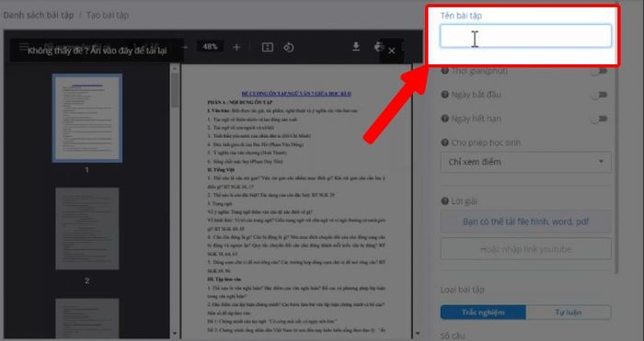Click document view scrollbar down arrow
Screen dimensions: 644x341
click(418, 334)
